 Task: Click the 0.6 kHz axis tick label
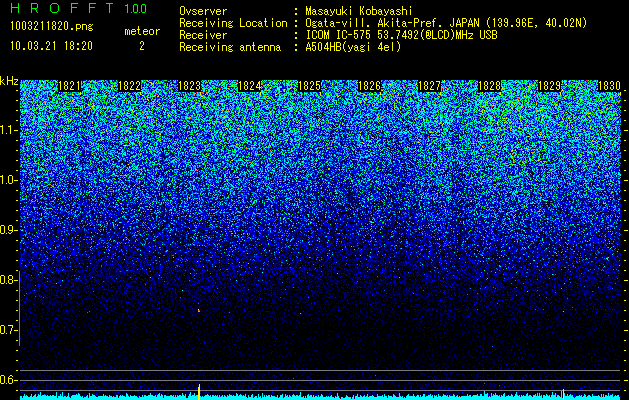(x=8, y=380)
